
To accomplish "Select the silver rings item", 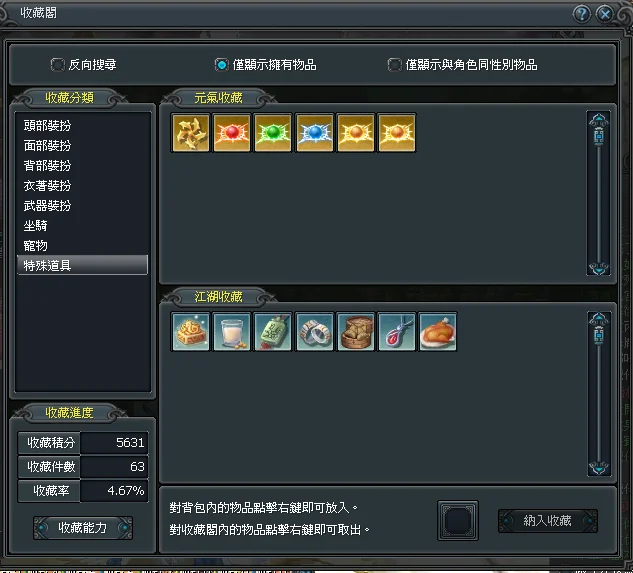I will pyautogui.click(x=314, y=332).
